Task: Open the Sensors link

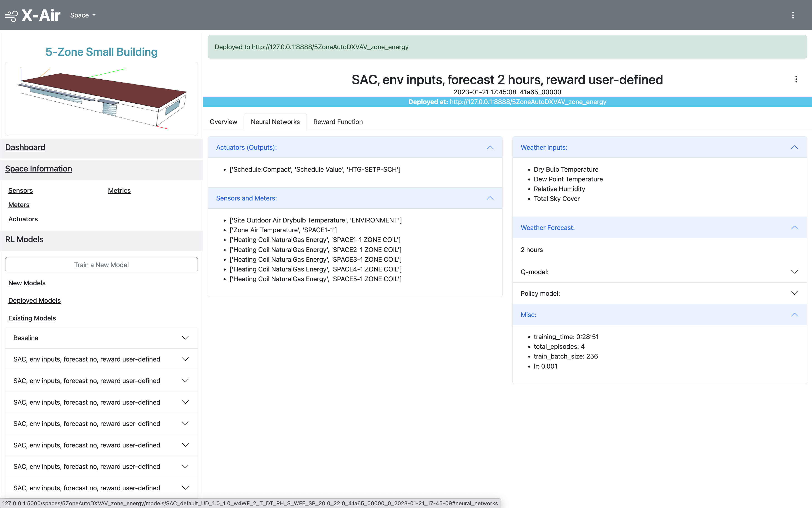Action: point(20,190)
